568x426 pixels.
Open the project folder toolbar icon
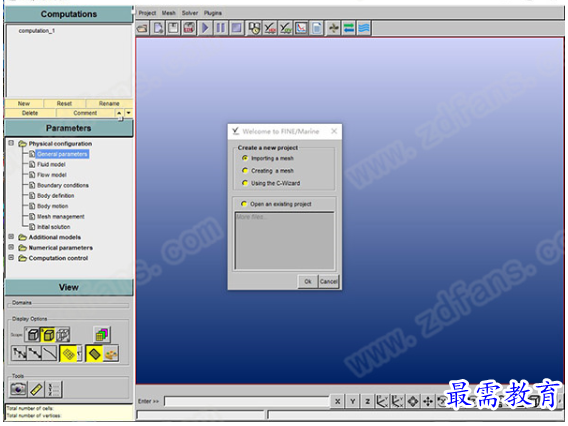(x=142, y=28)
